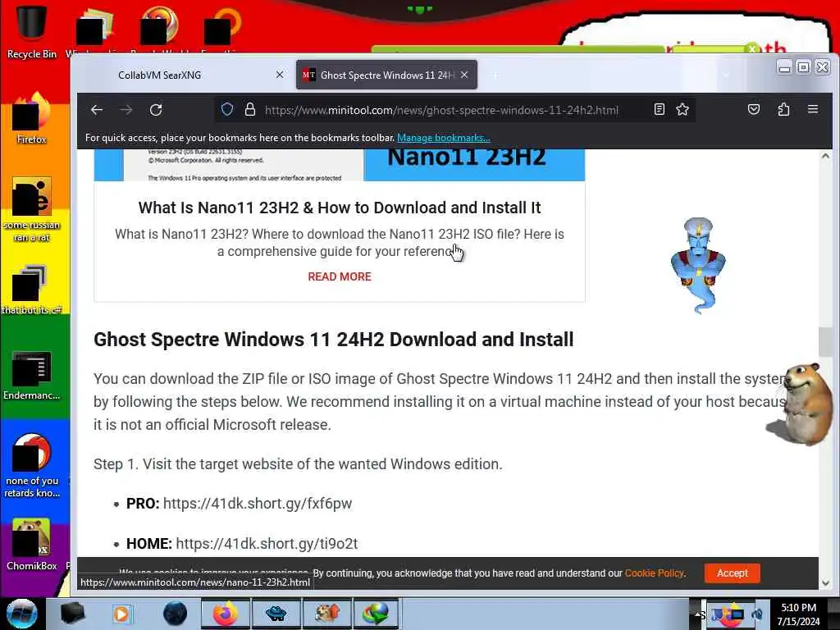Open the dark globe taskbar icon
Image resolution: width=840 pixels, height=630 pixels.
(176, 614)
